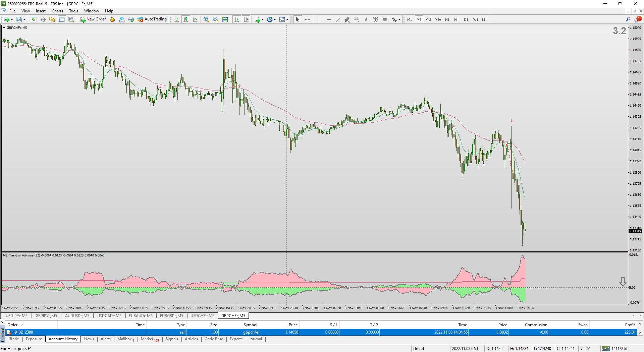The width and height of the screenshot is (644, 352).
Task: Open the Insert menu
Action: [x=41, y=11]
